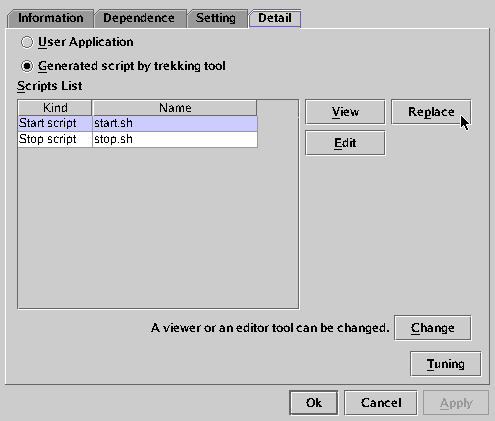
Task: Click Change to switch viewer tool
Action: click(432, 328)
